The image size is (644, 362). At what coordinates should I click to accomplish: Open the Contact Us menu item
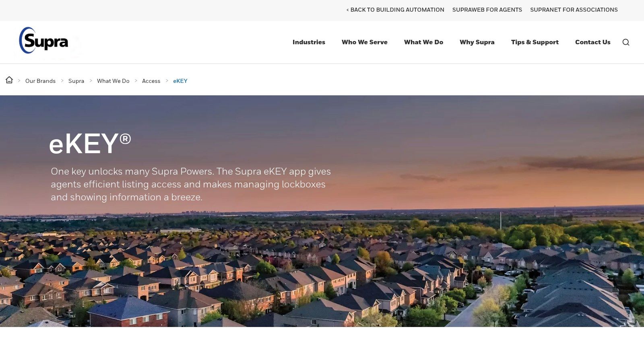point(593,42)
